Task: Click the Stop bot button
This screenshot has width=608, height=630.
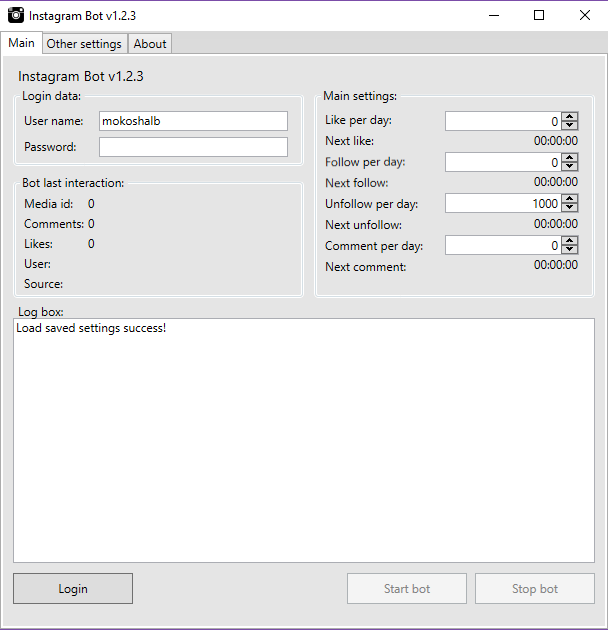Action: [535, 589]
